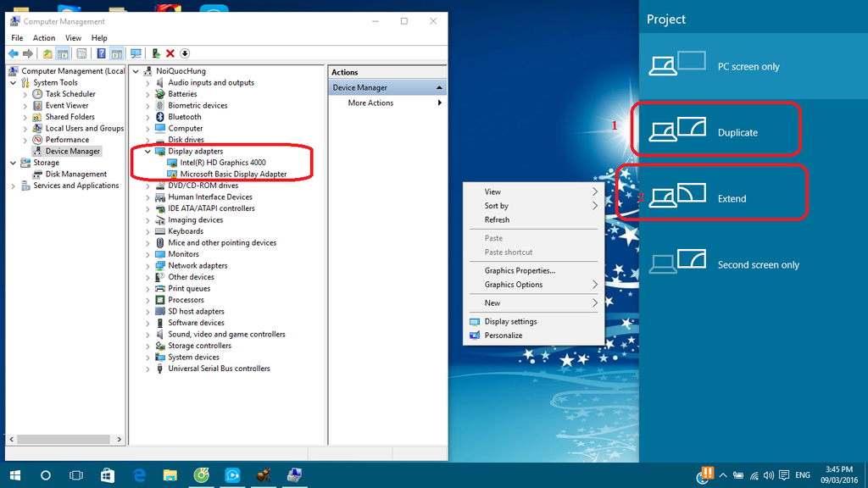Click the Performance icon in System Tools

(37, 140)
